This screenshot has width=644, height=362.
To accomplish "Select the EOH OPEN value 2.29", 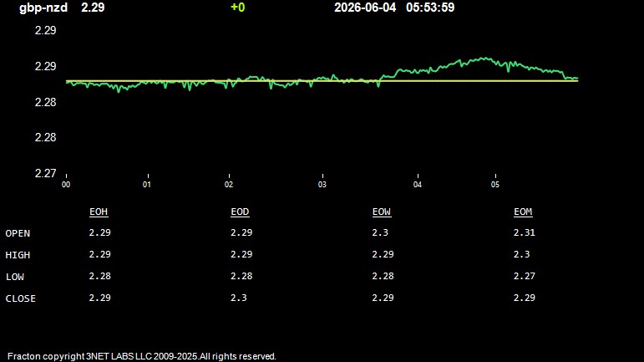I will tap(99, 232).
